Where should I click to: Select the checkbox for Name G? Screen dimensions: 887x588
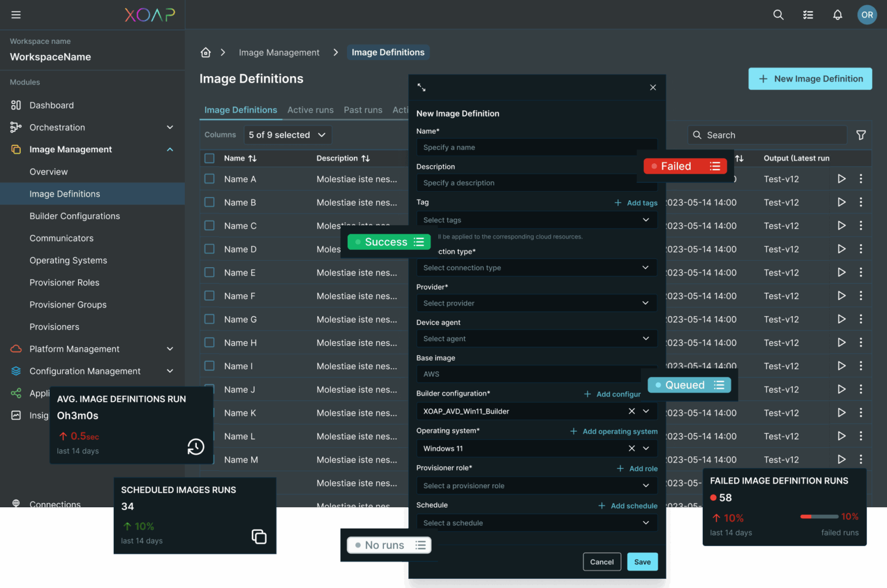click(x=209, y=319)
